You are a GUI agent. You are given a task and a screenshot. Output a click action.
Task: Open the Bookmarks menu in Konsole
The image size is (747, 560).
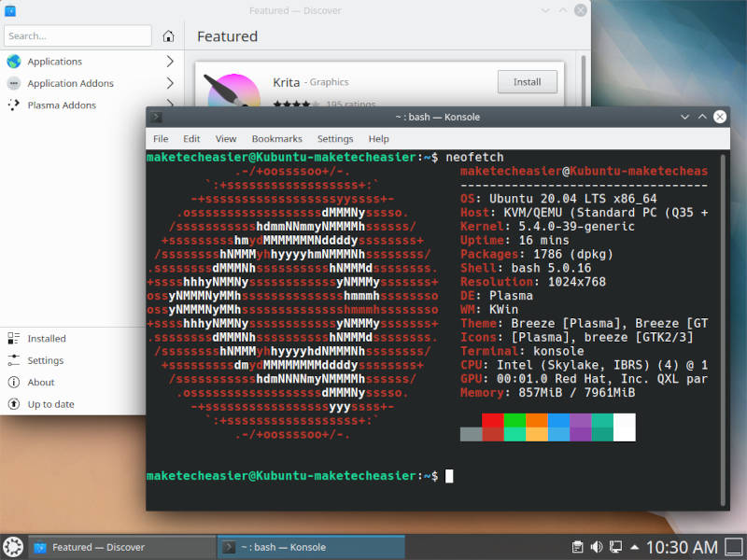pos(276,138)
